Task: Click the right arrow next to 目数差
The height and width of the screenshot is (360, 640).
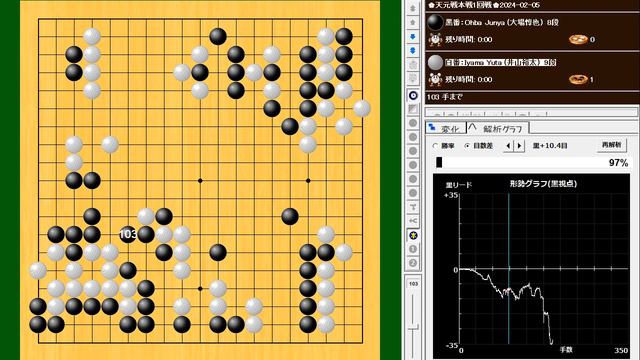Action: pyautogui.click(x=519, y=146)
